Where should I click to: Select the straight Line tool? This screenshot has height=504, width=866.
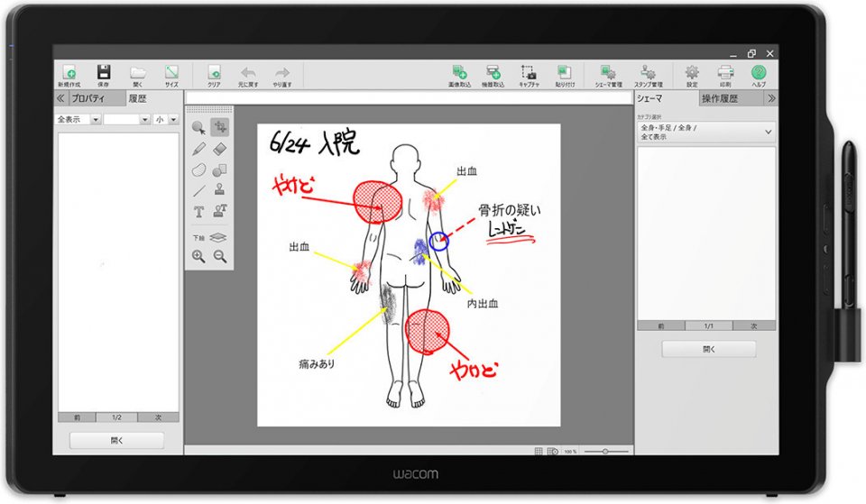tap(198, 190)
